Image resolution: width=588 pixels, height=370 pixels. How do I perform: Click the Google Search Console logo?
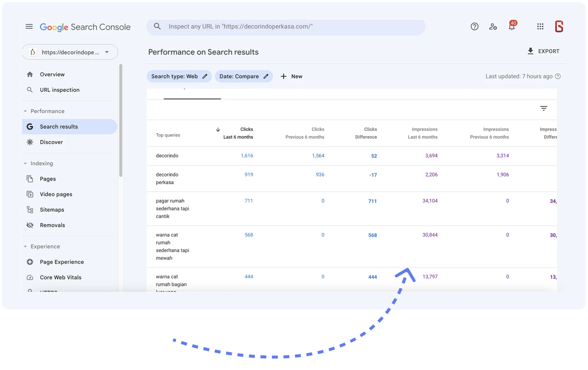pyautogui.click(x=85, y=27)
